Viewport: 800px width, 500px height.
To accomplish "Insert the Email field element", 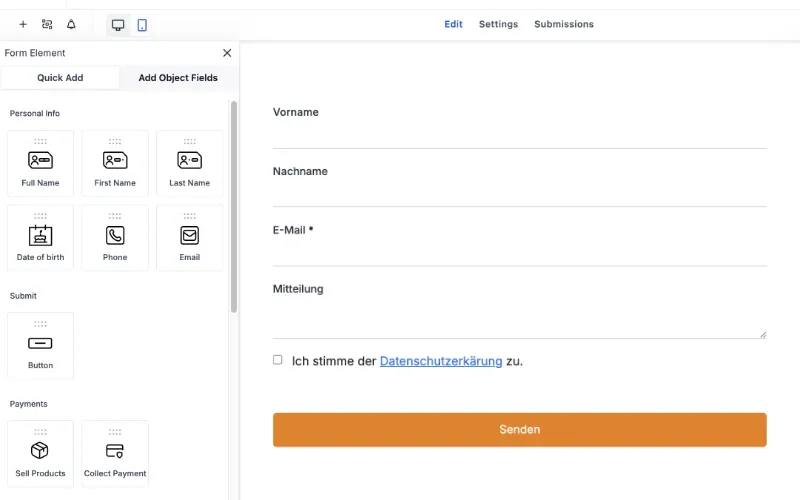I will click(189, 239).
